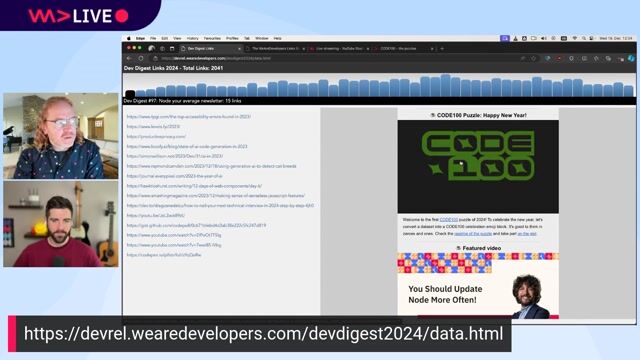Close the Dev Digest Links tab
Screen dimensions: 640x360
pyautogui.click(x=239, y=49)
